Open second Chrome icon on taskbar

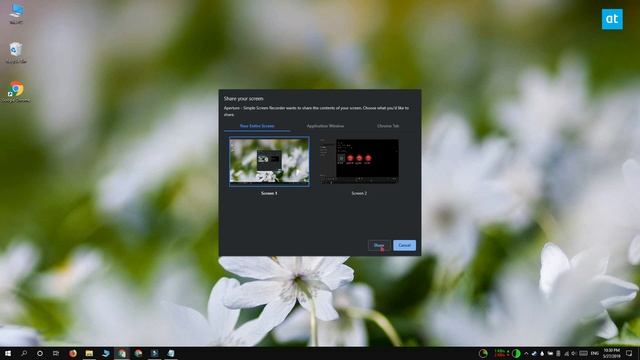click(x=138, y=353)
